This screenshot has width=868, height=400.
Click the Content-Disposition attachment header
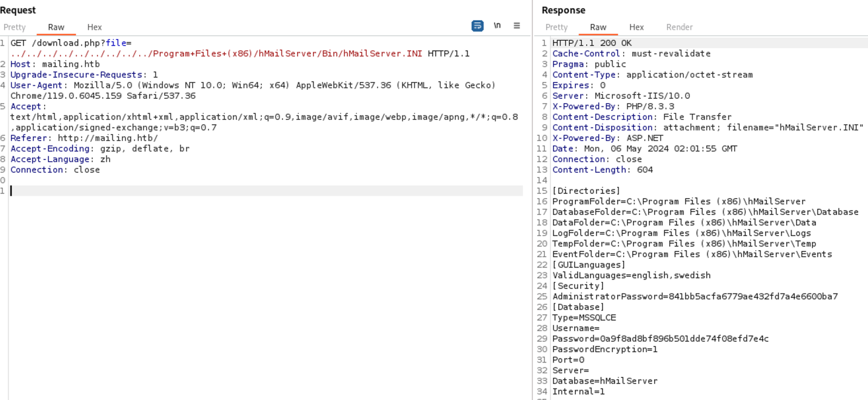click(708, 128)
